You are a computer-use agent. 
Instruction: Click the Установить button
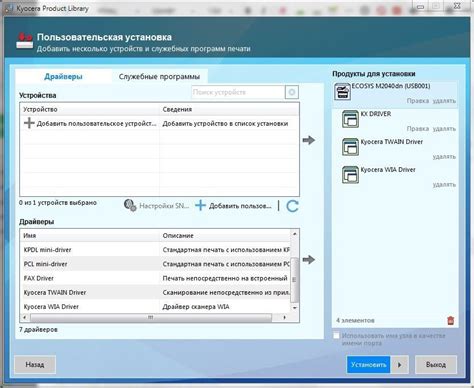click(369, 365)
